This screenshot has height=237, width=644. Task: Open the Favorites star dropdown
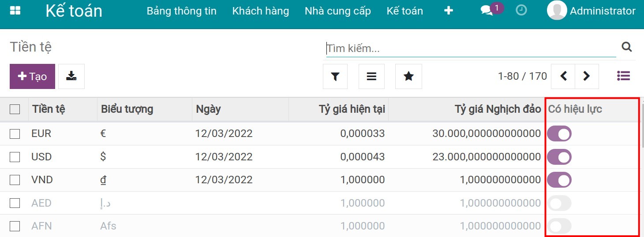click(x=408, y=76)
